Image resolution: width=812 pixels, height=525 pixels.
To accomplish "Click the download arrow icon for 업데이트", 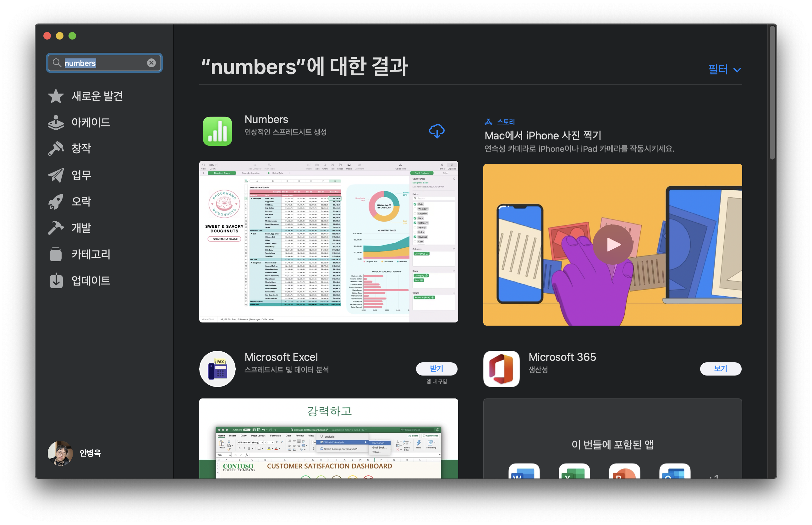I will (x=56, y=281).
